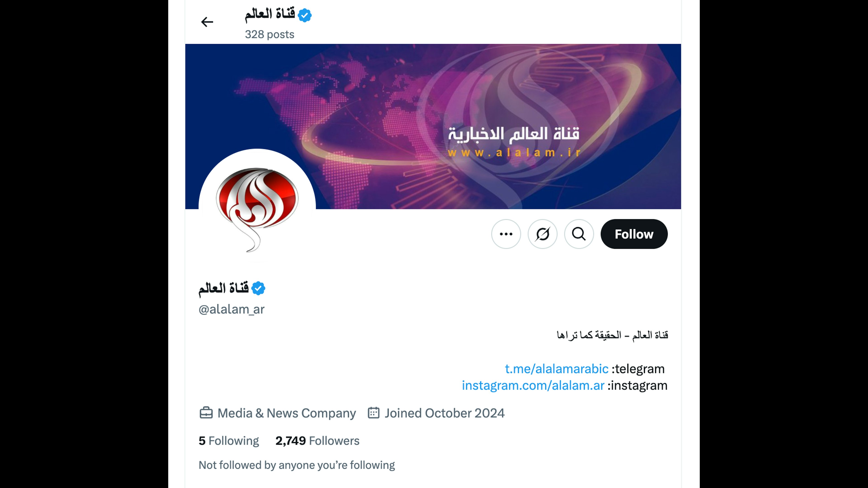This screenshot has height=488, width=868.
Task: Click the @alalam_ar handle text
Action: point(231,309)
